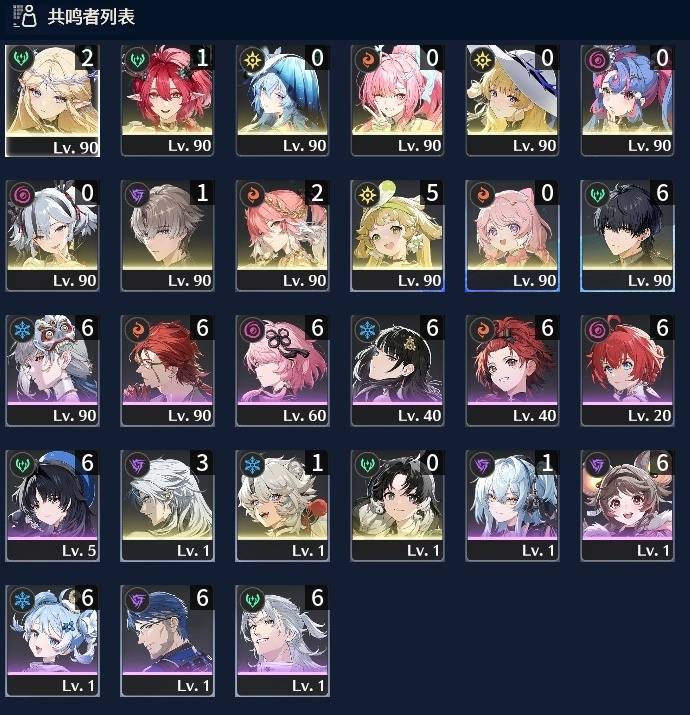
Task: Select the silver long-haired Aero Lv. 1 card
Action: point(282,640)
